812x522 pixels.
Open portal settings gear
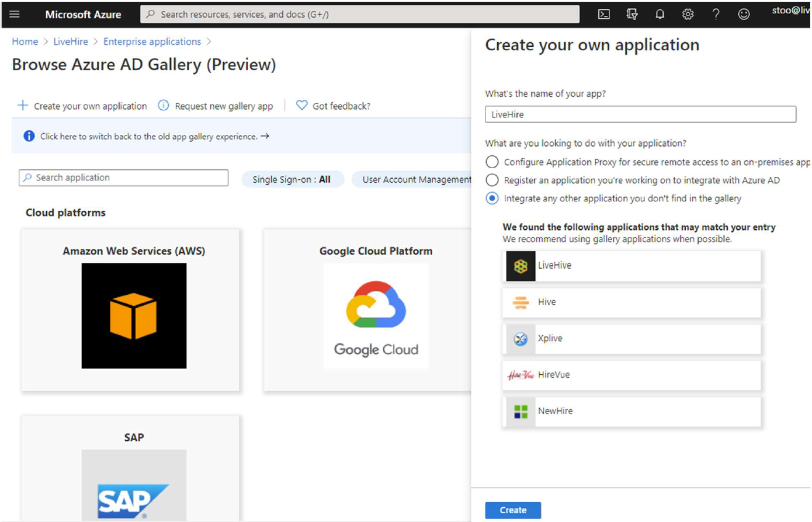click(x=688, y=14)
